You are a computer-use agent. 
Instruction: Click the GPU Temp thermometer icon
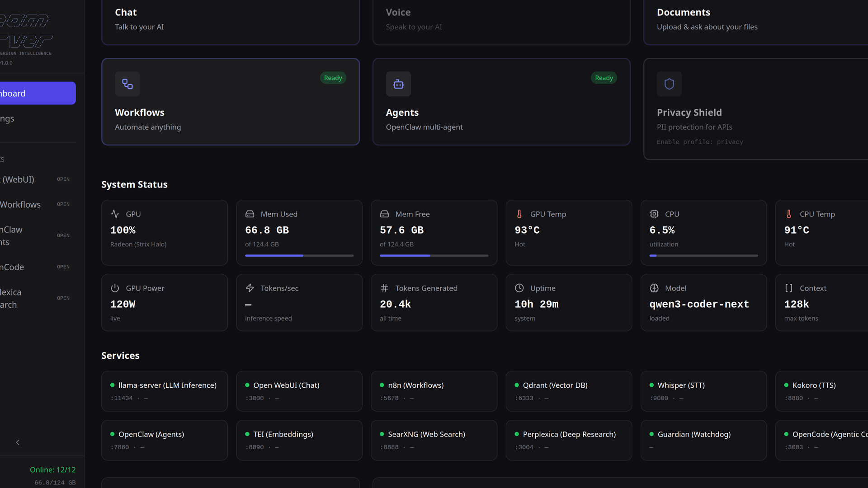tap(519, 214)
